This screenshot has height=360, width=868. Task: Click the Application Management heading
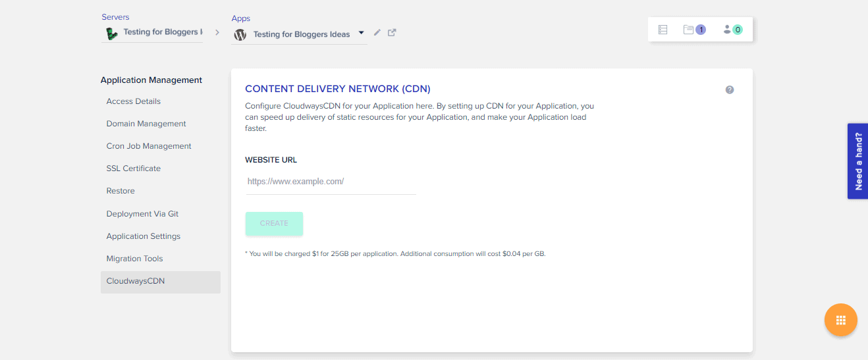click(151, 80)
